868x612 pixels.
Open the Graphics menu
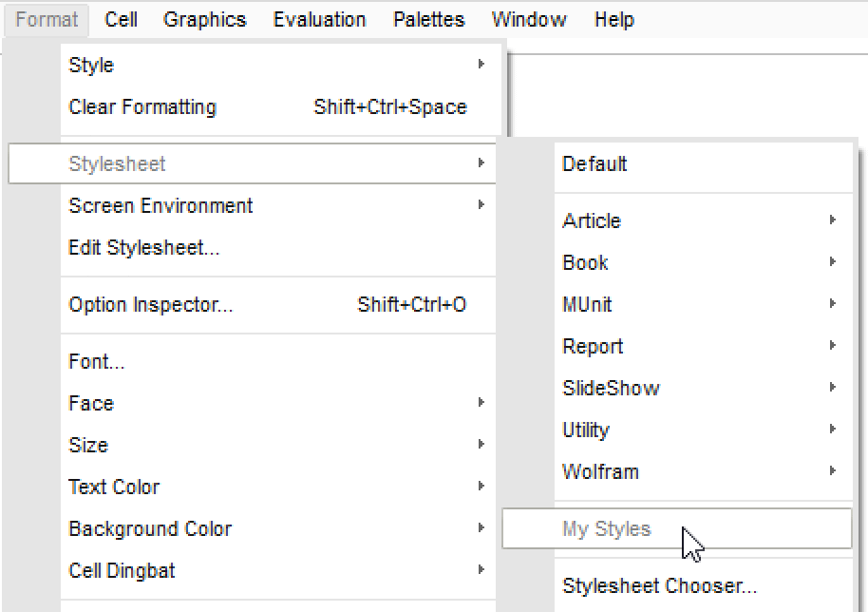pyautogui.click(x=204, y=19)
